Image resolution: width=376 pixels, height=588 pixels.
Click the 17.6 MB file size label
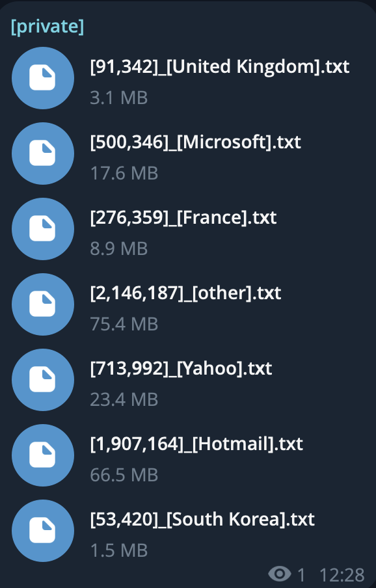[x=124, y=173]
